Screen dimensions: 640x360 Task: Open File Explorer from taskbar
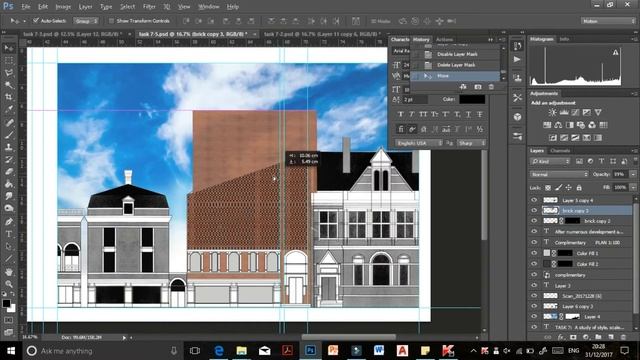point(242,351)
